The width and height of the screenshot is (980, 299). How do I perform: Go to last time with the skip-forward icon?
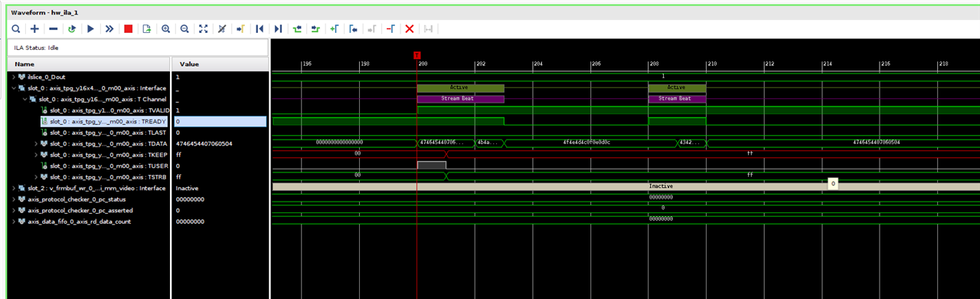pos(278,28)
